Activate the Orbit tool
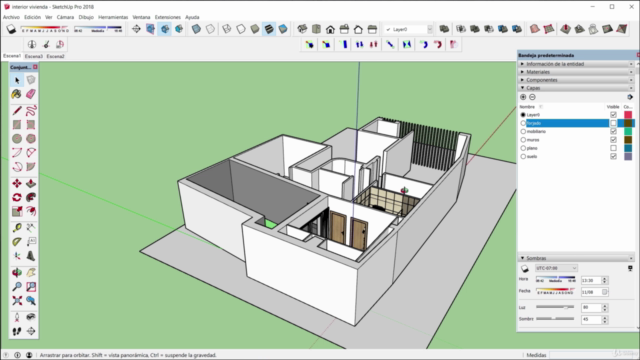Image resolution: width=640 pixels, height=360 pixels. pos(17,273)
